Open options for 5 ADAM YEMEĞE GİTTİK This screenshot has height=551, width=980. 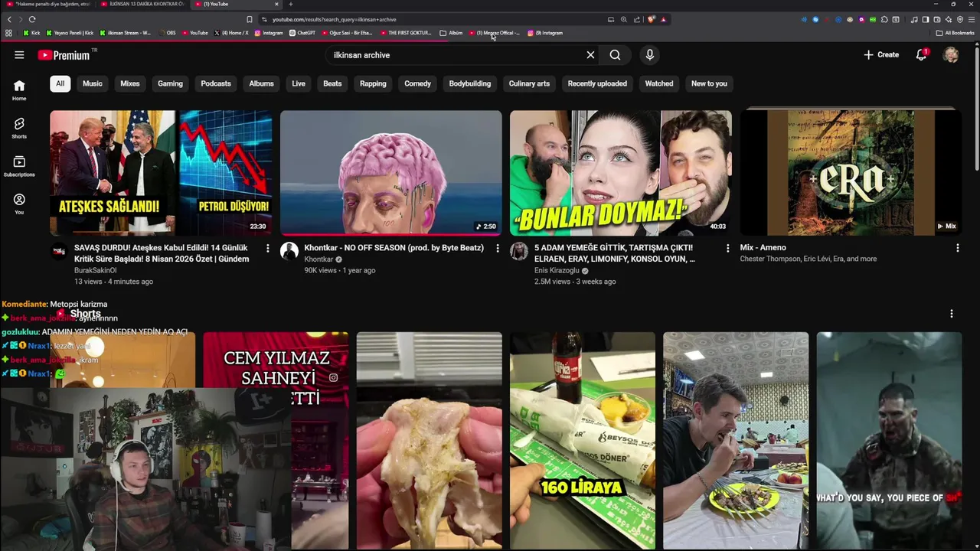pyautogui.click(x=727, y=248)
